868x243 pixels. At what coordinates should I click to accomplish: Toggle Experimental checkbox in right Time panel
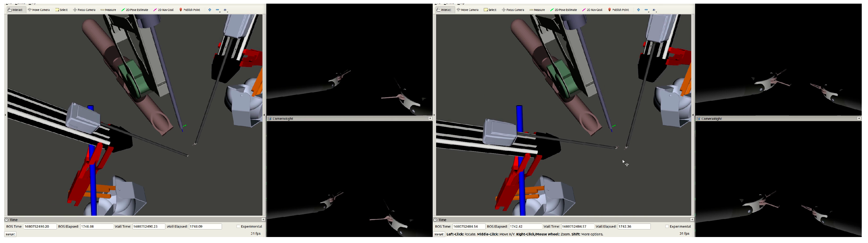(x=667, y=227)
